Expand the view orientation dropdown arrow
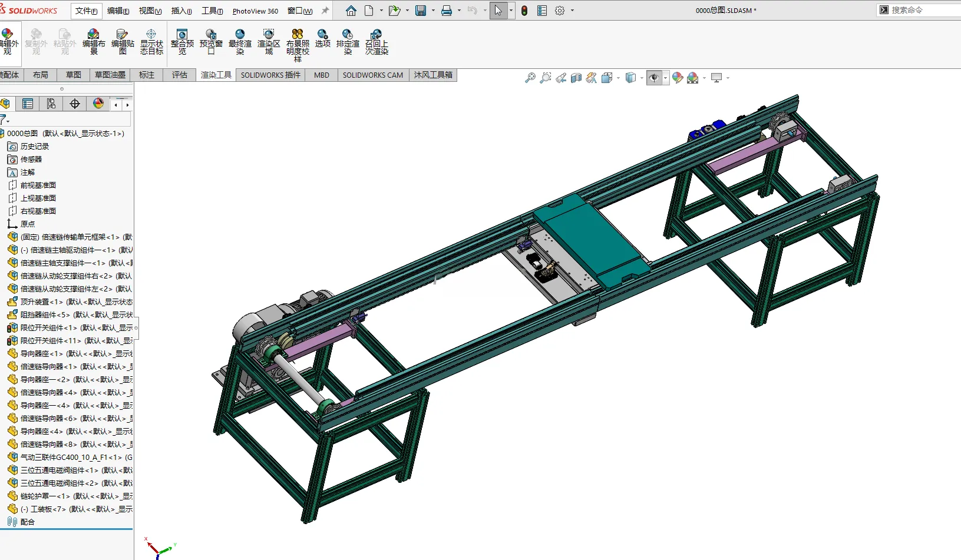The image size is (961, 560). click(619, 78)
